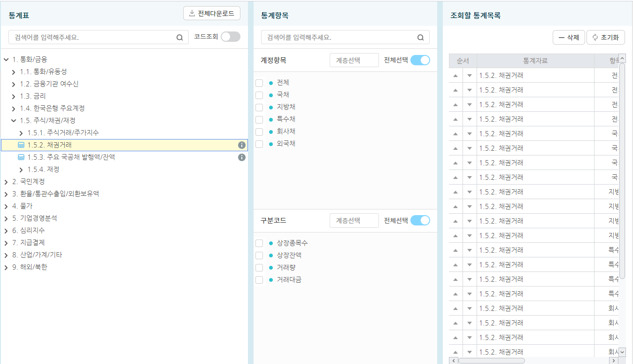Screen dimensions: 633x364
Task: Expand the 1.1. 통화/유동성 node
Action: pyautogui.click(x=14, y=72)
